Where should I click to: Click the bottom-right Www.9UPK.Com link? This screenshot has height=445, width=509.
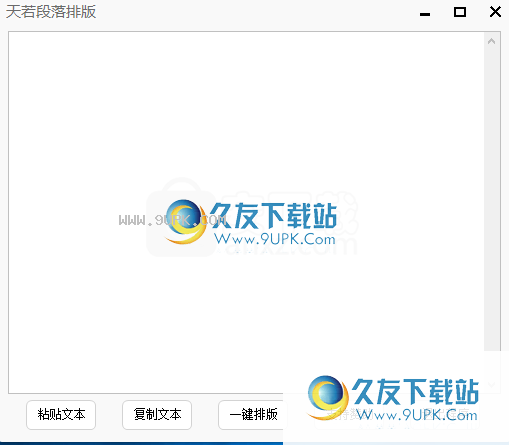click(x=417, y=415)
